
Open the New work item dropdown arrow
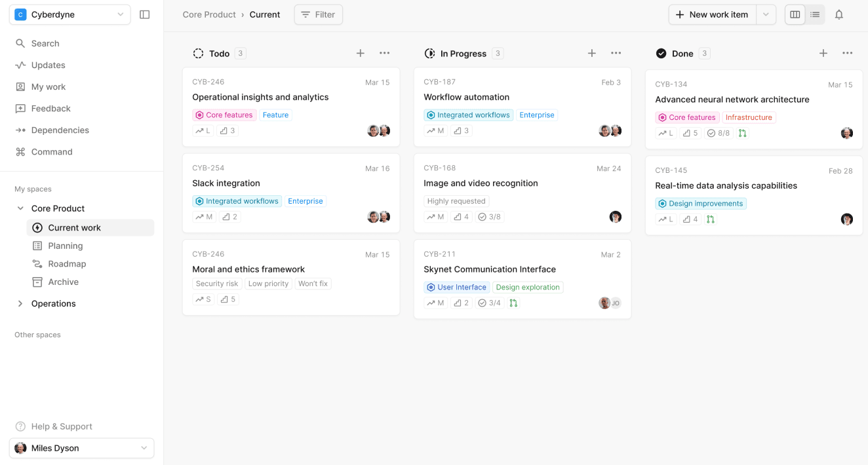pos(766,14)
